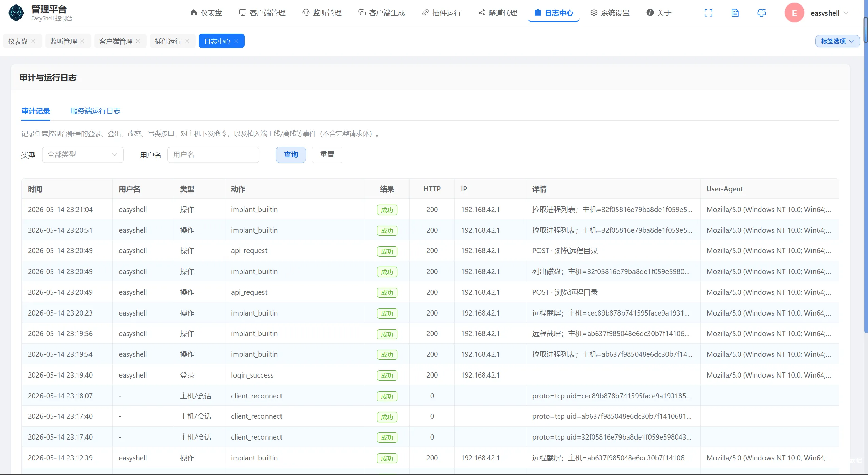
Task: Open the 客户端管理 menu item
Action: (262, 13)
